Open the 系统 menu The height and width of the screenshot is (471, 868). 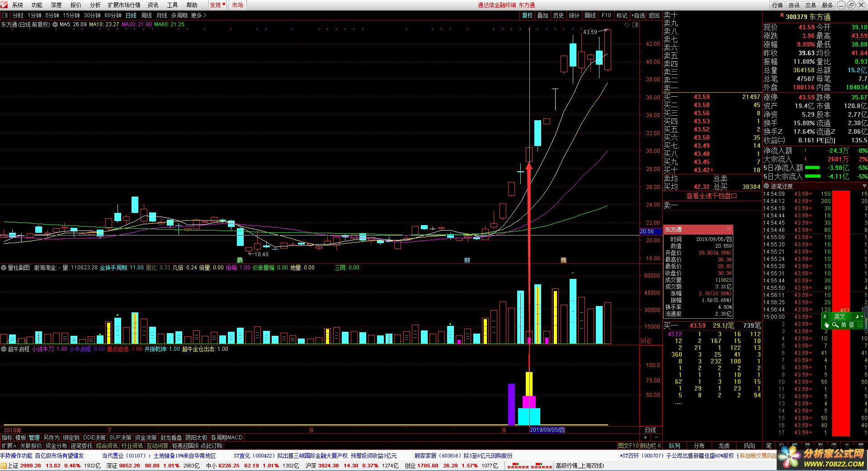coord(18,5)
